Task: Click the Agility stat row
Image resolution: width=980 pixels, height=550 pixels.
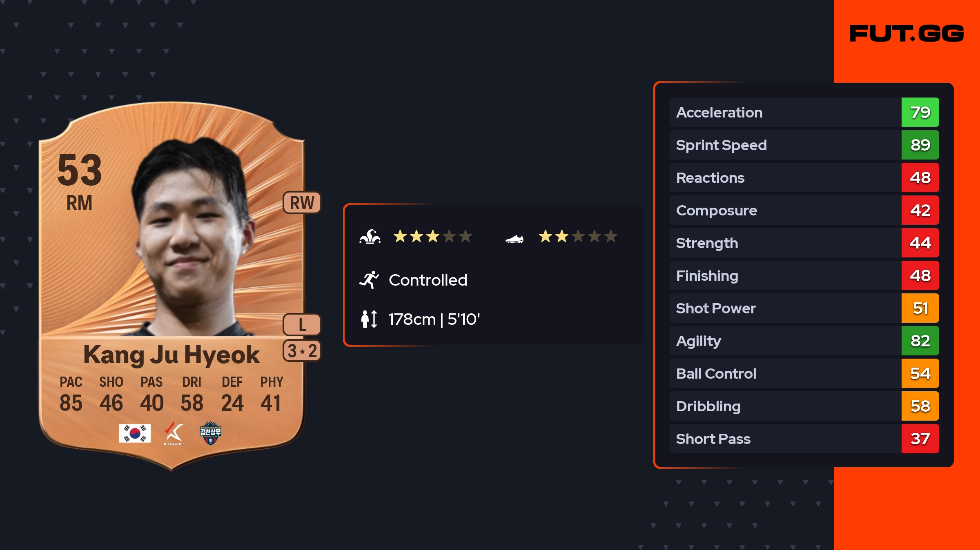Action: tap(784, 341)
